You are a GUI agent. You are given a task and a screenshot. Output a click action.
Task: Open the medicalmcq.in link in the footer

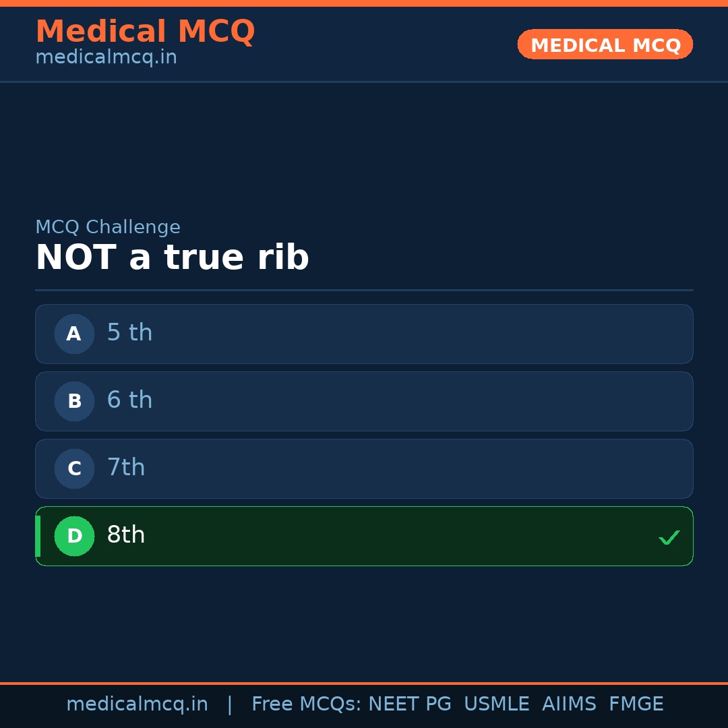click(x=137, y=704)
